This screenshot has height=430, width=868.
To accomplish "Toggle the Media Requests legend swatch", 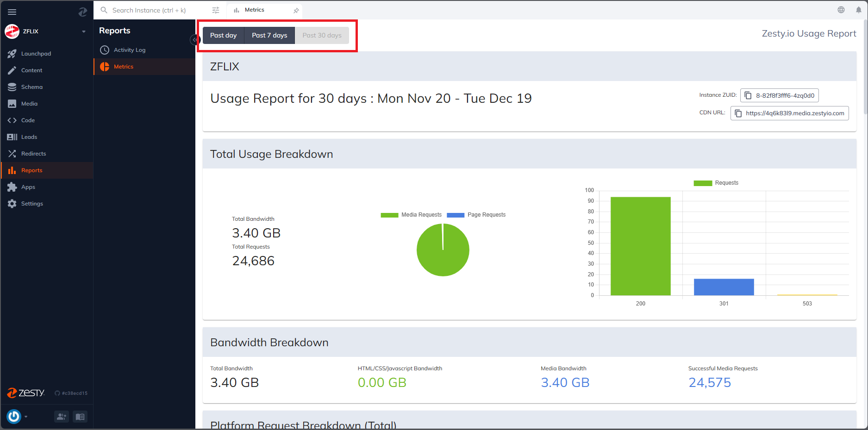I will coord(389,215).
